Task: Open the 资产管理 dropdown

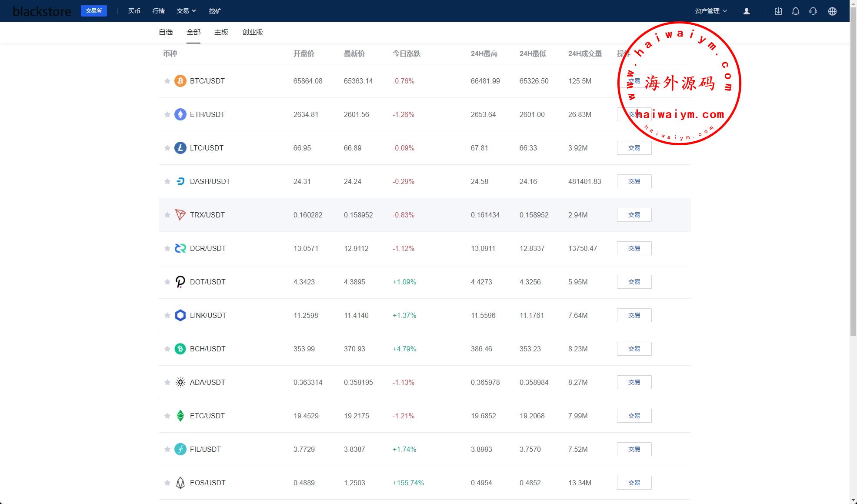Action: click(710, 11)
